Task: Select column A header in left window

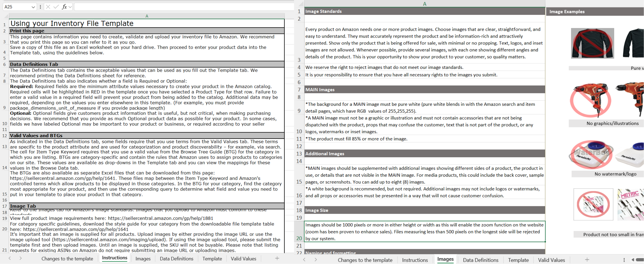Action: pos(147,16)
